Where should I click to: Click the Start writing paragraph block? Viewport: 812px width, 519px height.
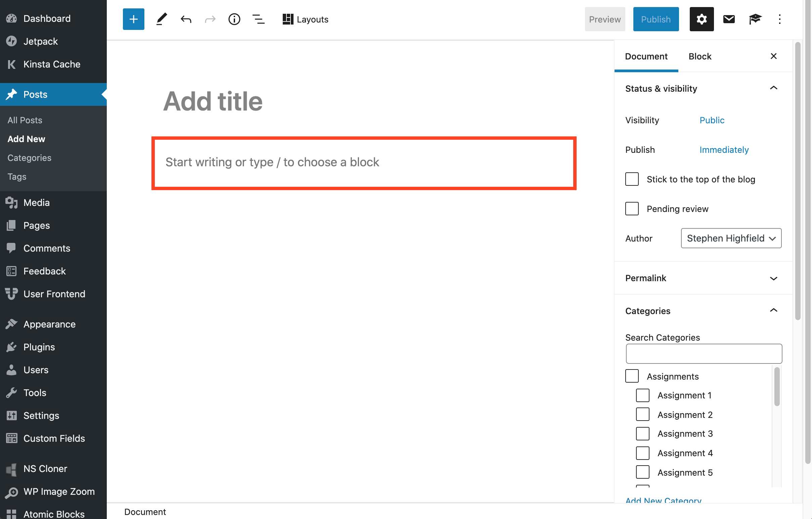tap(363, 163)
